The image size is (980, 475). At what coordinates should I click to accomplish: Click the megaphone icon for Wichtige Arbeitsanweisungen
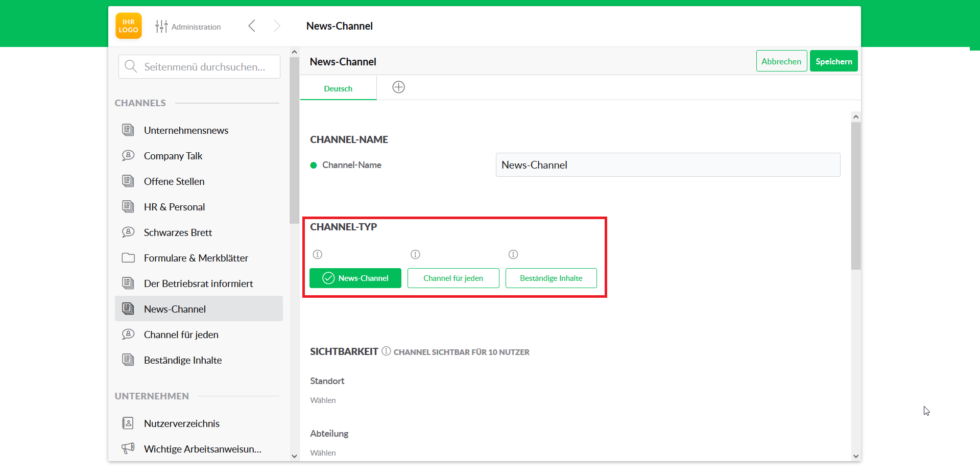click(x=128, y=448)
